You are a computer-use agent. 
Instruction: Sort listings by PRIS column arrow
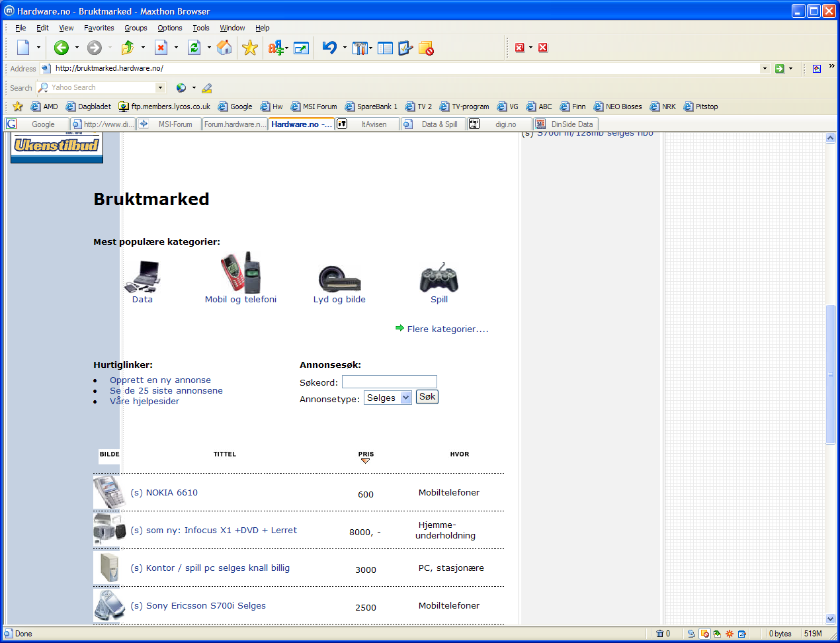tap(366, 460)
